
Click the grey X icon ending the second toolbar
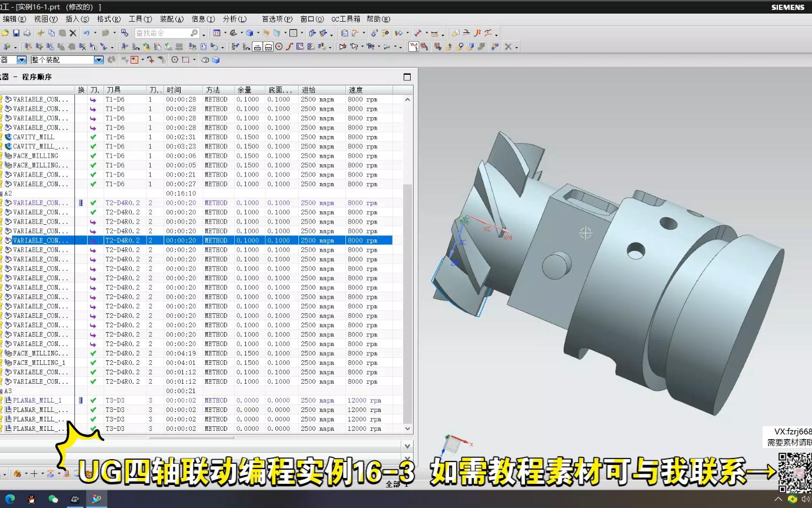coord(508,47)
